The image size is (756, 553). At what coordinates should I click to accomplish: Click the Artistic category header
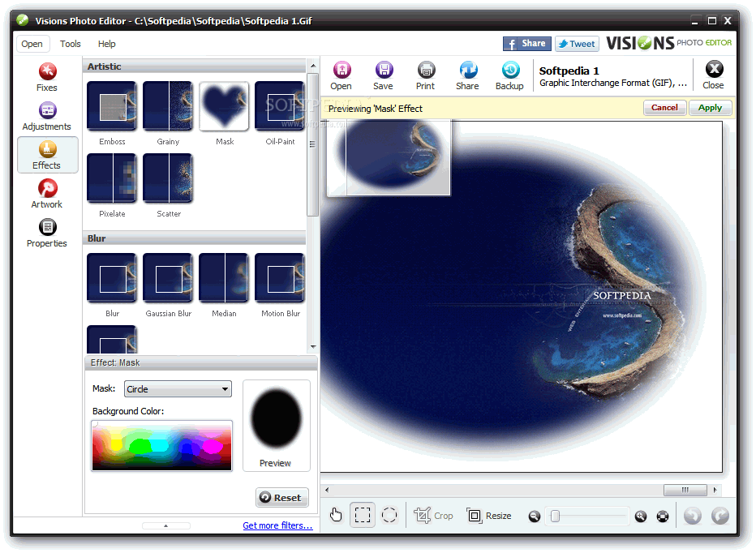195,66
